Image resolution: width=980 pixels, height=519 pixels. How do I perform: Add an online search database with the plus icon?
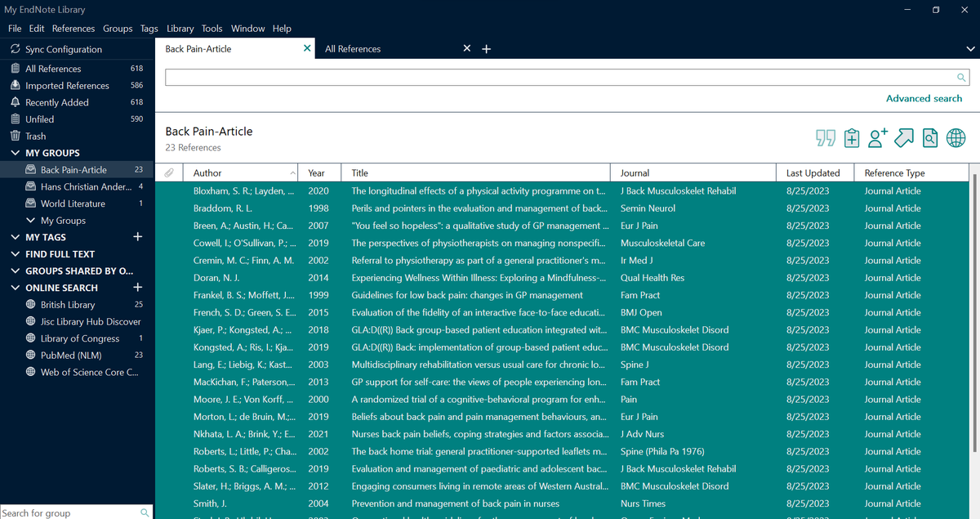138,288
